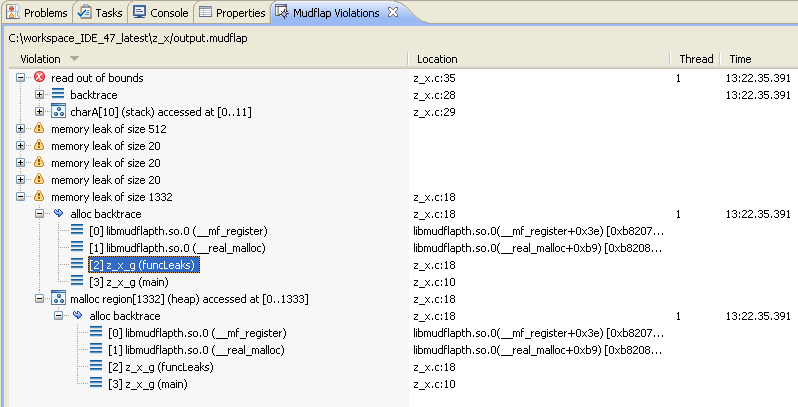Click the malloc region[1332] heap icon

coord(58,299)
